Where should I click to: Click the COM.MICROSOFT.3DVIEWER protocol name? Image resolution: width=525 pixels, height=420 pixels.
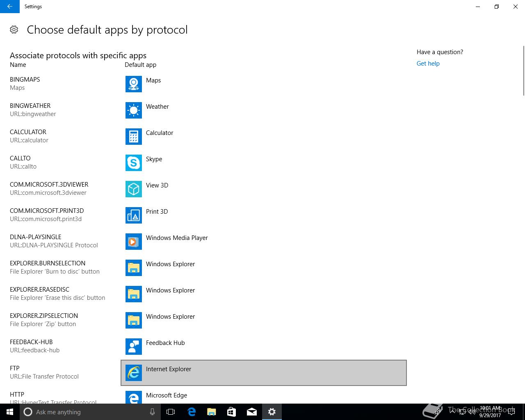49,185
